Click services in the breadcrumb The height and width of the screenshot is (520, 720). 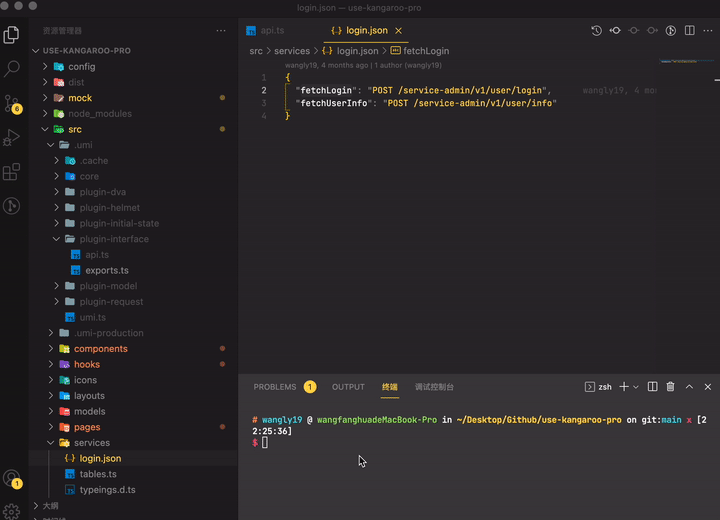(x=292, y=51)
